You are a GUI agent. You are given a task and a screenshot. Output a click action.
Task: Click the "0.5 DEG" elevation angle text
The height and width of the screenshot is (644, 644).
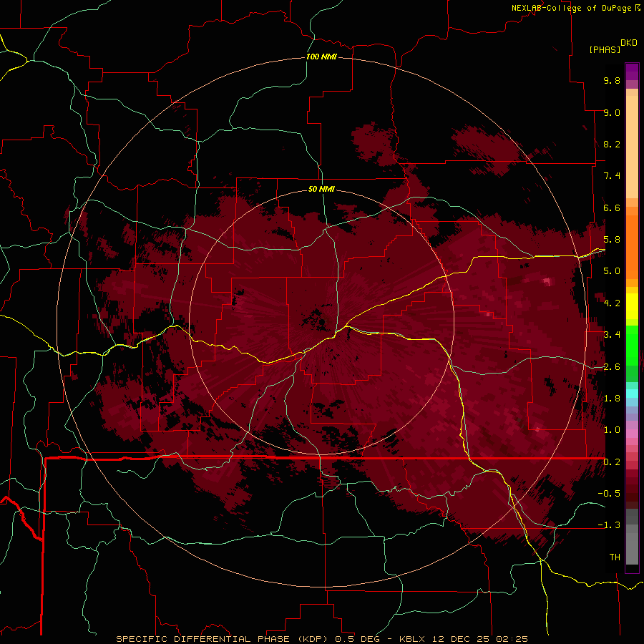[357, 639]
